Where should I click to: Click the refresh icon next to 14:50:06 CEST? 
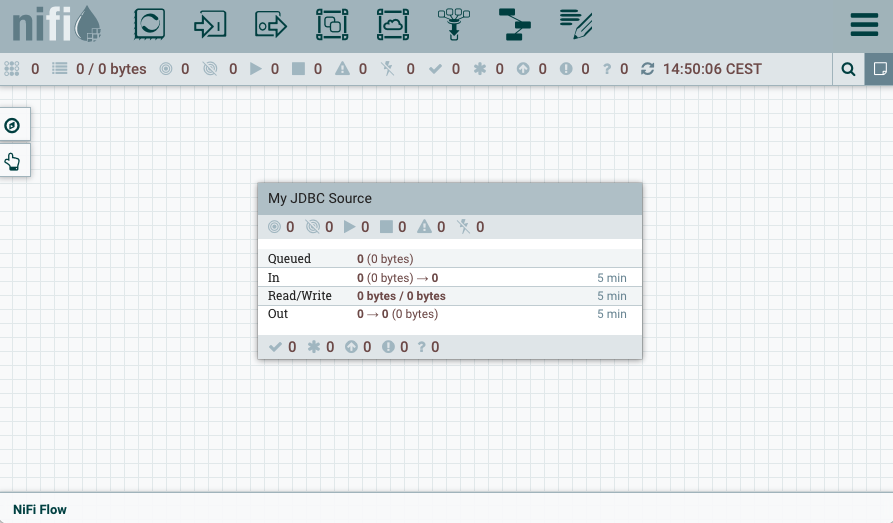pyautogui.click(x=648, y=69)
